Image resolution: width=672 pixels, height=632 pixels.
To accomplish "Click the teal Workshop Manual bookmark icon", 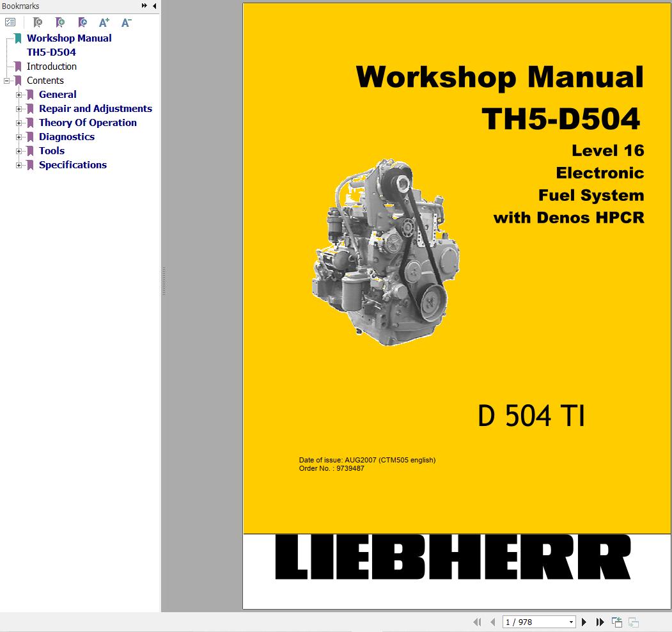I will pyautogui.click(x=18, y=38).
